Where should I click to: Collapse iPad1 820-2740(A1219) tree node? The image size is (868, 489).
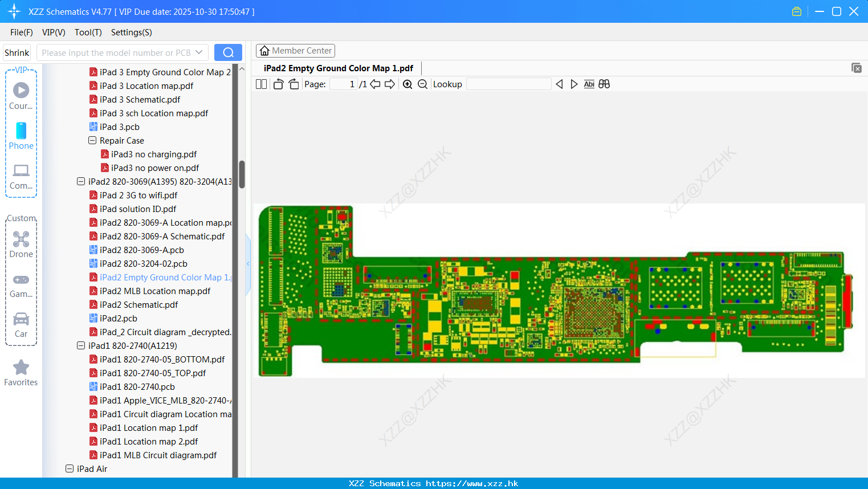[x=81, y=345]
